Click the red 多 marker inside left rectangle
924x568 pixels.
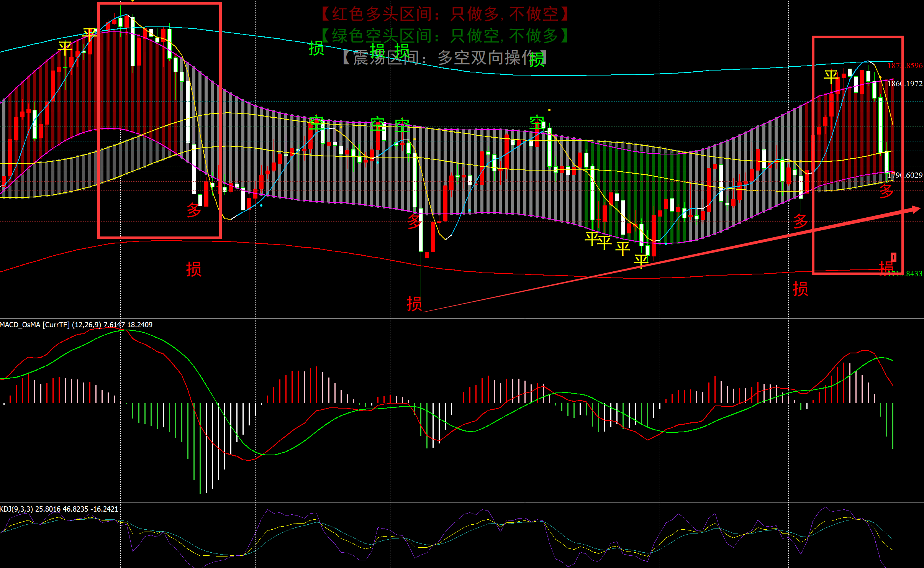(194, 210)
